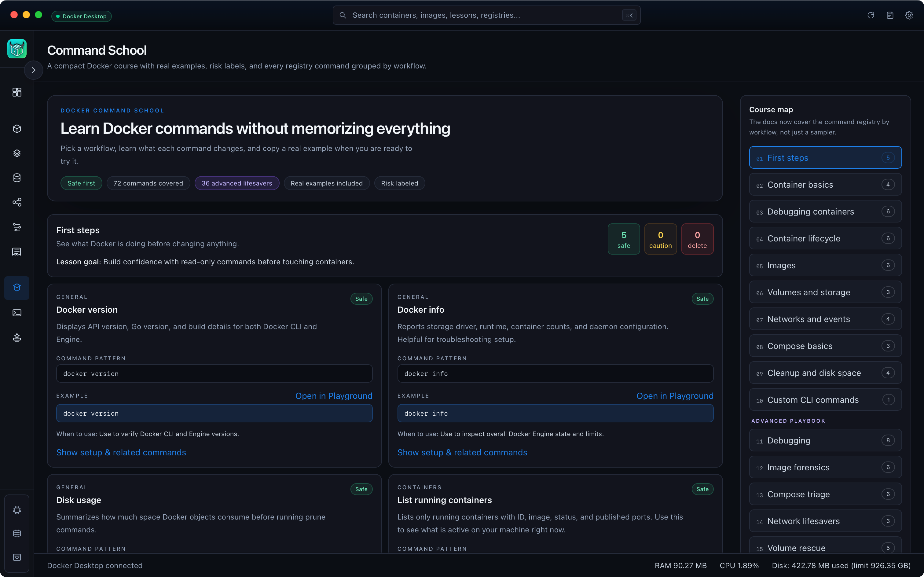This screenshot has width=924, height=577.
Task: Click the 0 caution counter box
Action: pos(660,239)
